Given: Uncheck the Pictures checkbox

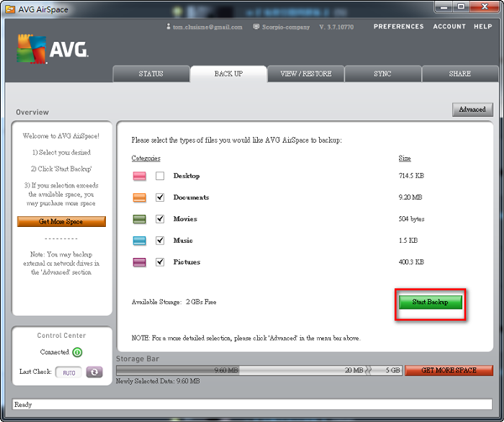Looking at the screenshot, I should [x=160, y=262].
